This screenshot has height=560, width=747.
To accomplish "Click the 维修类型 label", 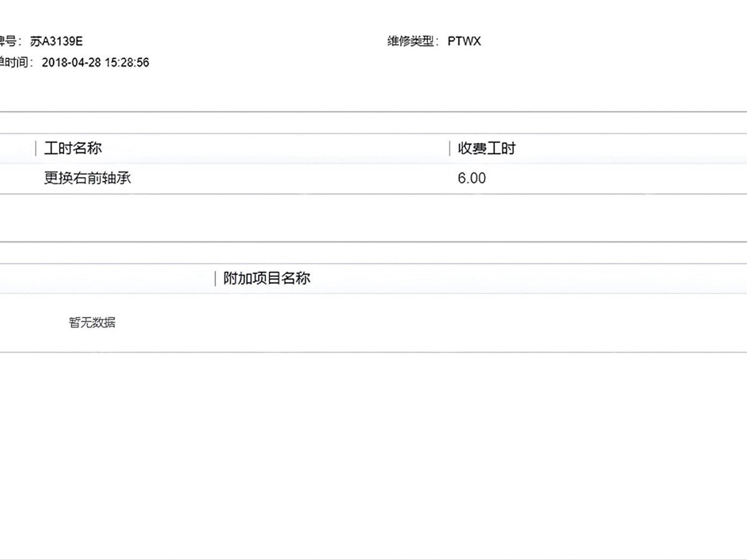I will [413, 42].
